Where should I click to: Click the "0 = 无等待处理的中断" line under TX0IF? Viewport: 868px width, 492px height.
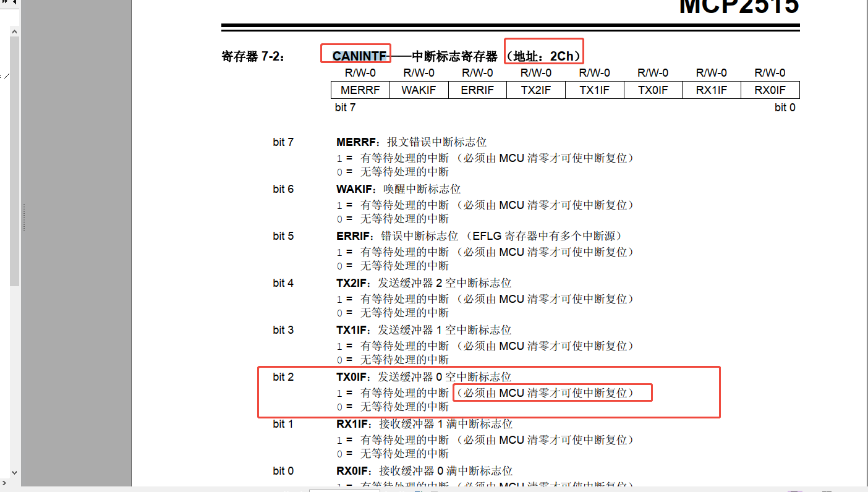point(393,407)
